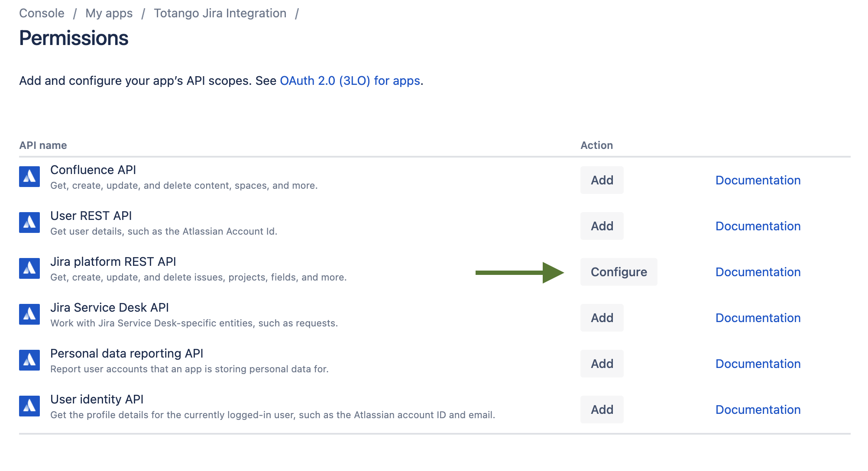Add the User identity API
Viewport: 868px width, 471px height.
pyautogui.click(x=602, y=410)
